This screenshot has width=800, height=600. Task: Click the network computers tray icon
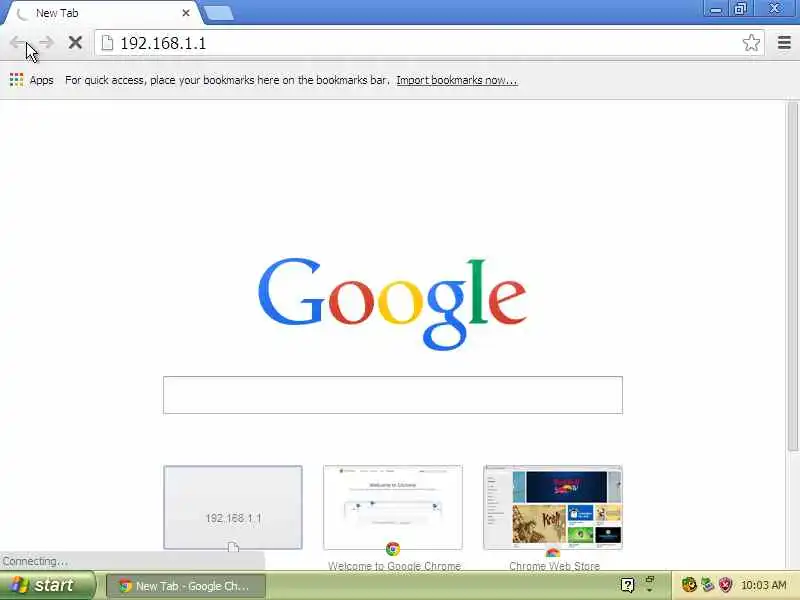tap(707, 585)
